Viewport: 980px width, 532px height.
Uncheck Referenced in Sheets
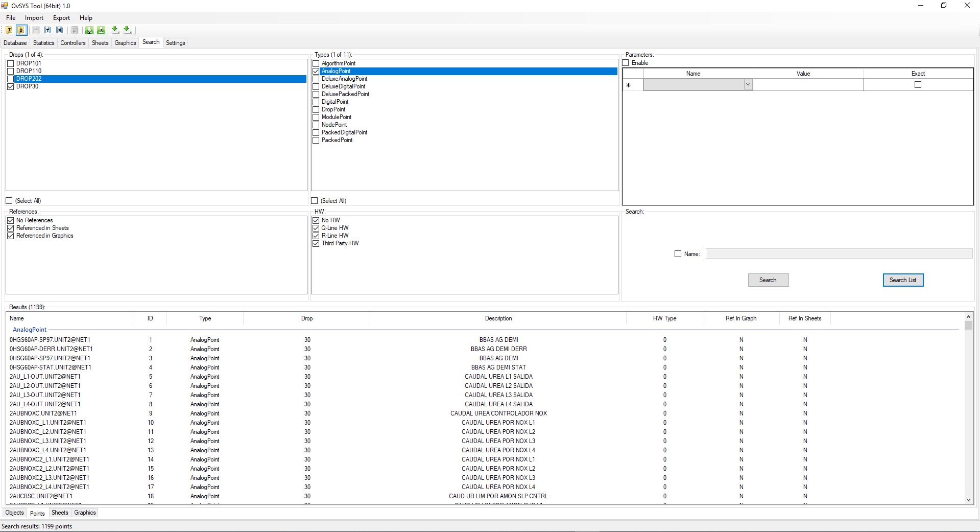(11, 228)
